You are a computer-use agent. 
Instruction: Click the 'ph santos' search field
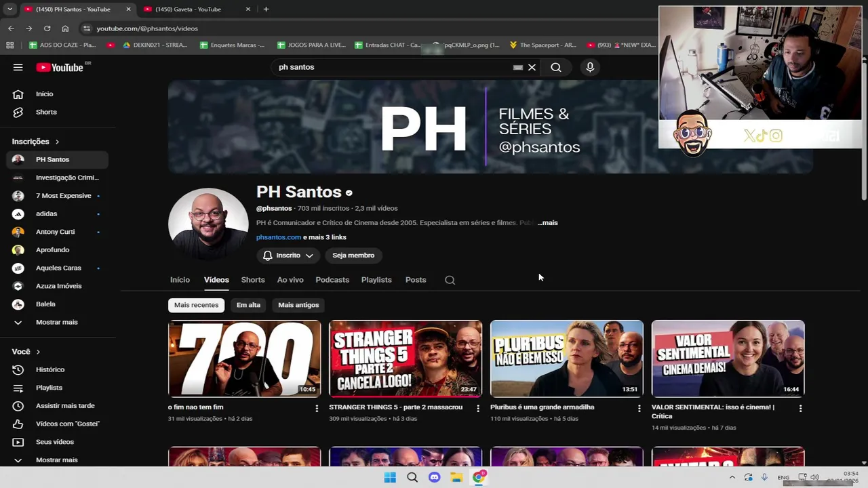pos(393,67)
